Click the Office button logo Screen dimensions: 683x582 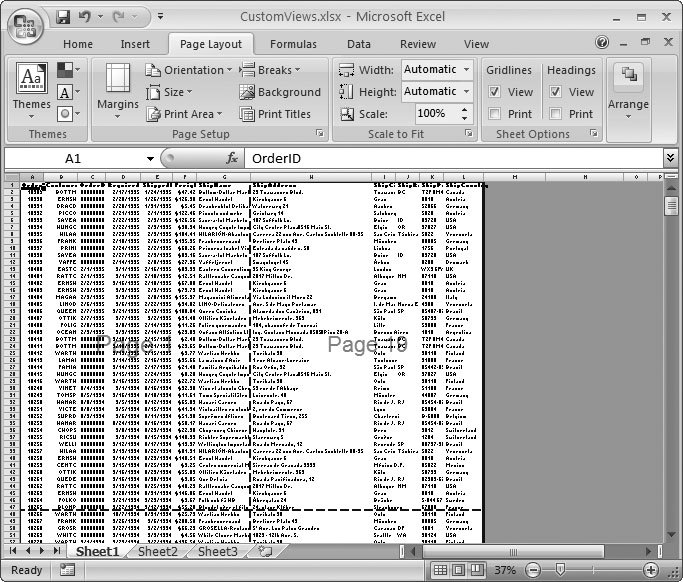click(28, 22)
